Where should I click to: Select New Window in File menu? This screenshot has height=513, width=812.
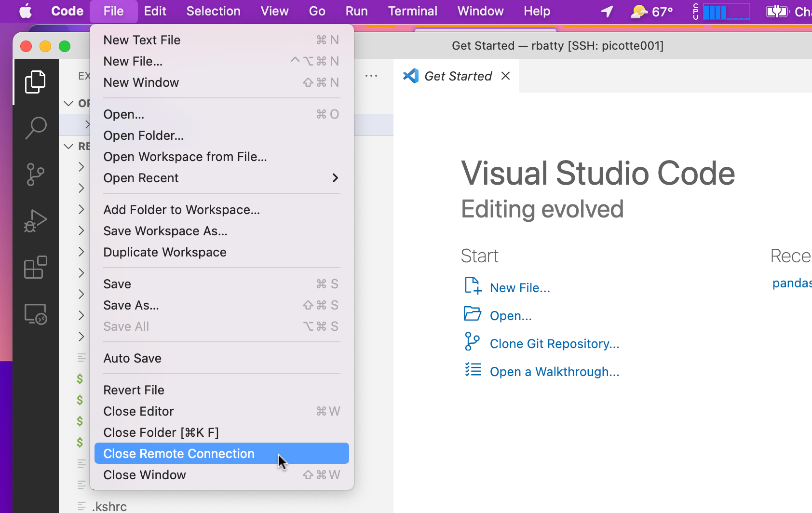coord(222,82)
